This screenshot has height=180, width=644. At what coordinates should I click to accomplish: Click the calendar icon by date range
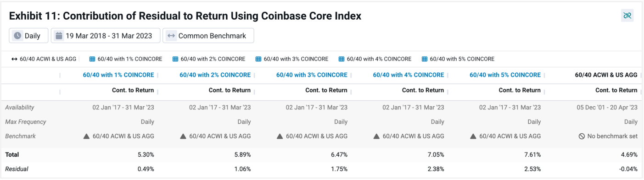click(x=59, y=36)
